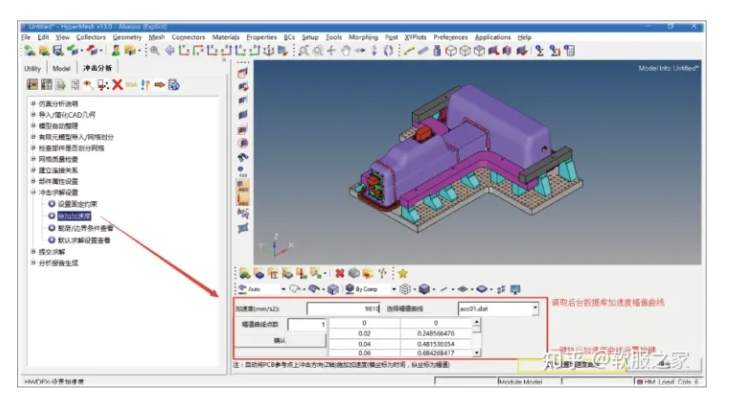Click the magnifier icon after the user profile
Screen dimensions: 756x417
click(154, 50)
